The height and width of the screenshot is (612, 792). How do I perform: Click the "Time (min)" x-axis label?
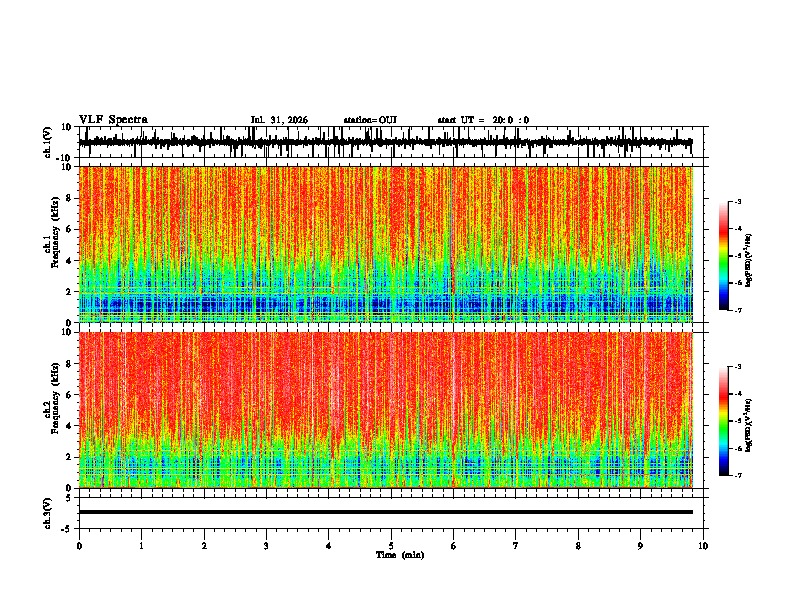coord(400,555)
